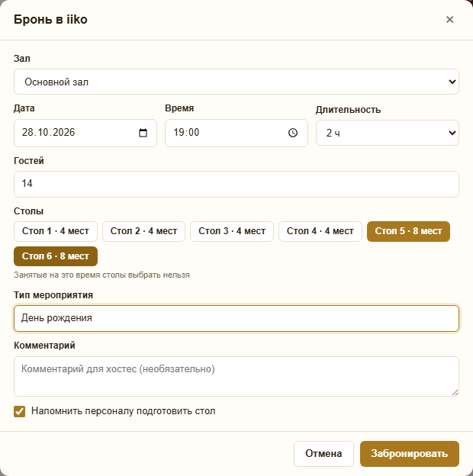Deselect Стол 5 · 8 мест chip

pyautogui.click(x=408, y=231)
